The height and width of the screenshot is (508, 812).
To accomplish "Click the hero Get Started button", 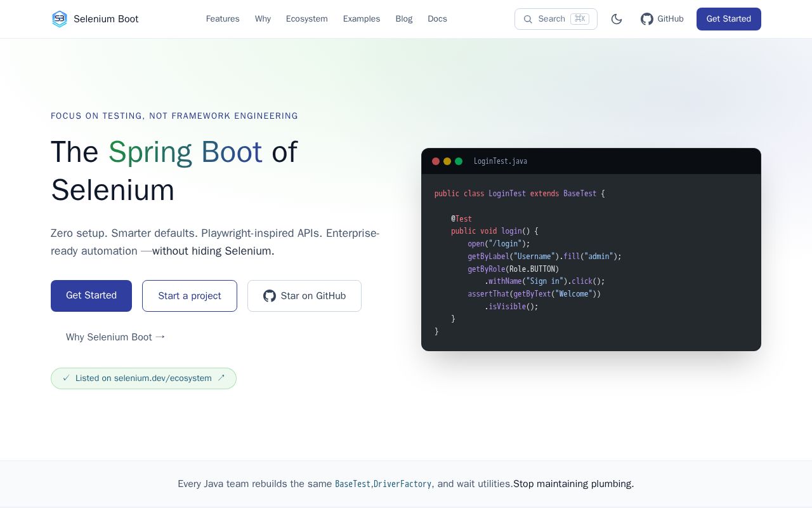I will (x=91, y=296).
